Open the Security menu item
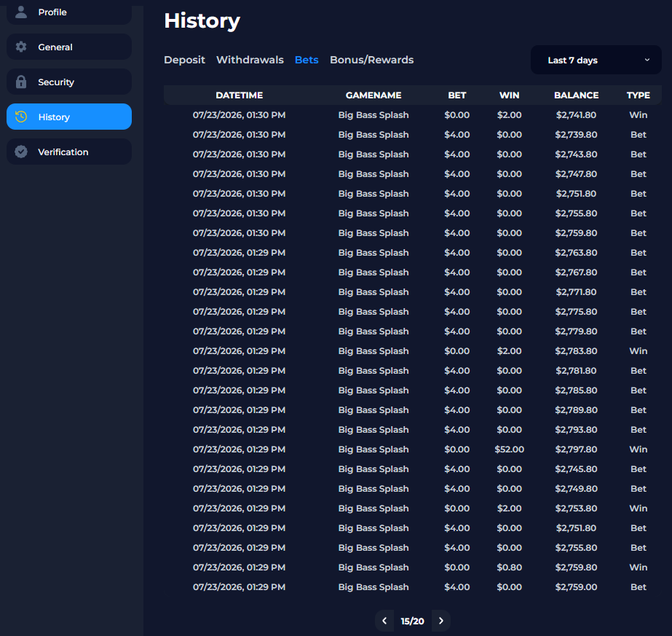Image resolution: width=672 pixels, height=636 pixels. (69, 82)
